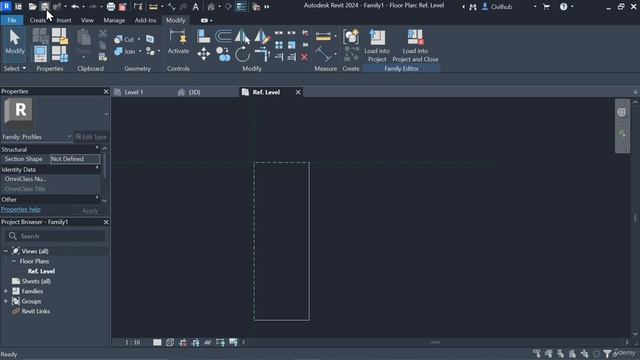This screenshot has width=640, height=360.
Task: Open the Select panel dropdown
Action: tap(15, 69)
